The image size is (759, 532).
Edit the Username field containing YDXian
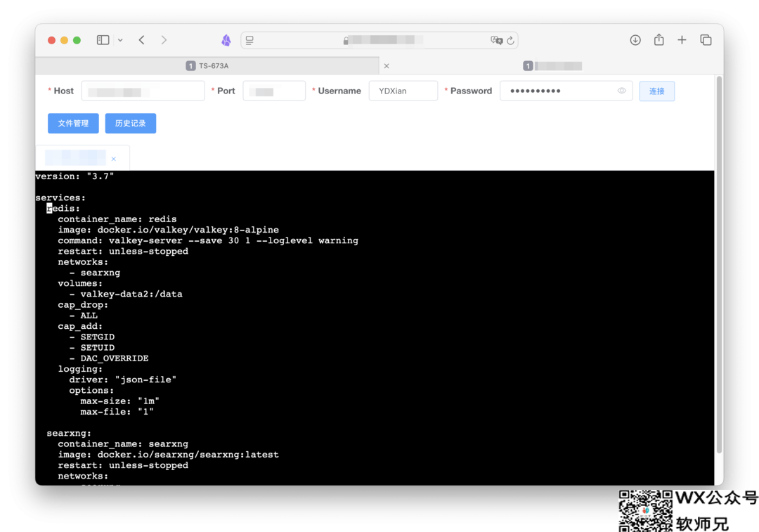403,91
